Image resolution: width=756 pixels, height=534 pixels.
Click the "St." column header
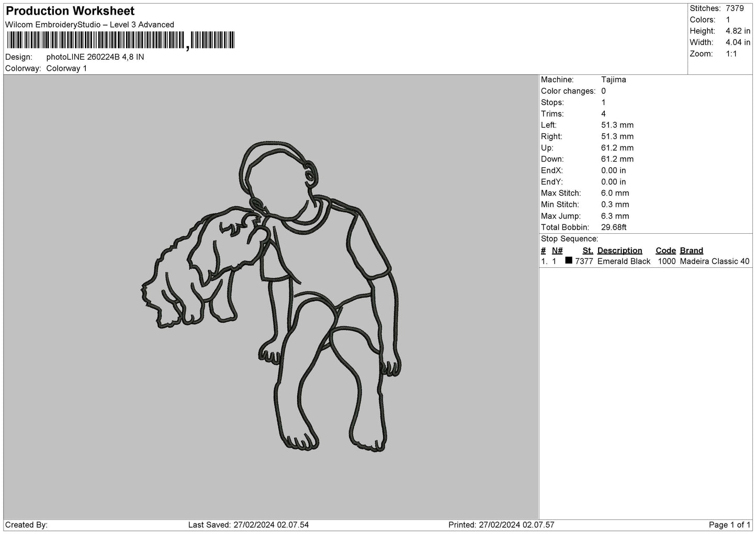pos(588,251)
